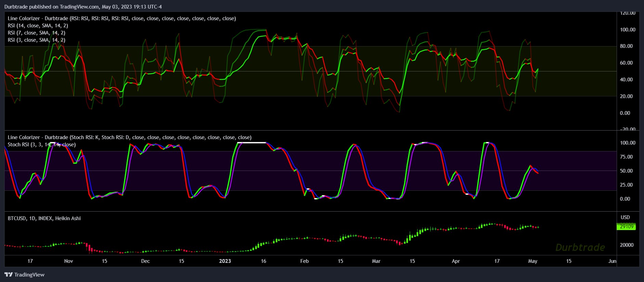This screenshot has height=282, width=644.
Task: Click the bold 2023 label on time axis
Action: click(225, 261)
